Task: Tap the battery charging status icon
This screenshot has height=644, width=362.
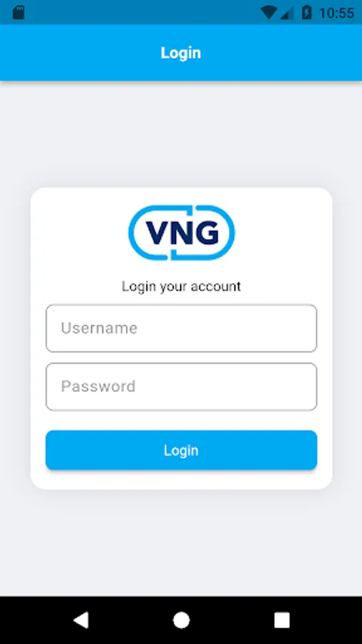Action: tap(307, 12)
